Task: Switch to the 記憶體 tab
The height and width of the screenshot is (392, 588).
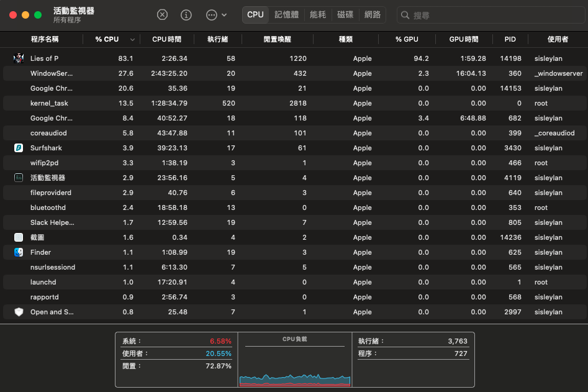Action: click(286, 15)
